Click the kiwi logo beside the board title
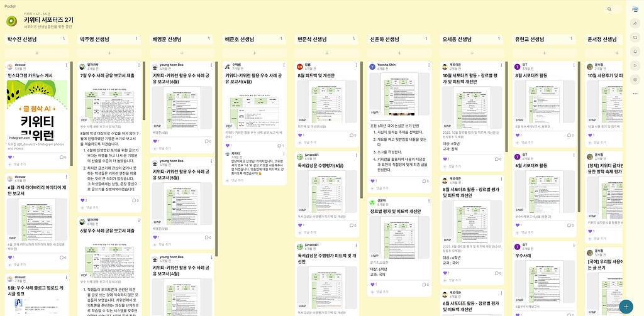This screenshot has width=644, height=316. tap(12, 21)
